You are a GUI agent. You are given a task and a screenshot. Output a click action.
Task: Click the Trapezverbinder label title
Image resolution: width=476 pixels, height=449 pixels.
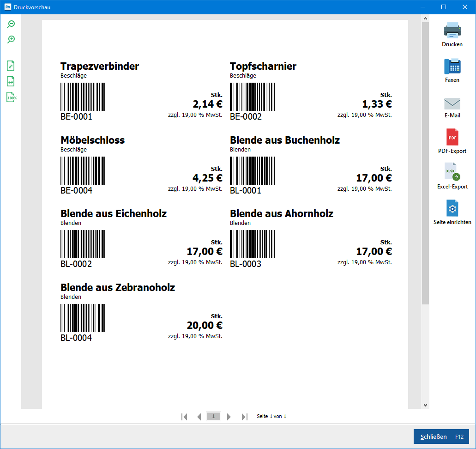pos(100,66)
